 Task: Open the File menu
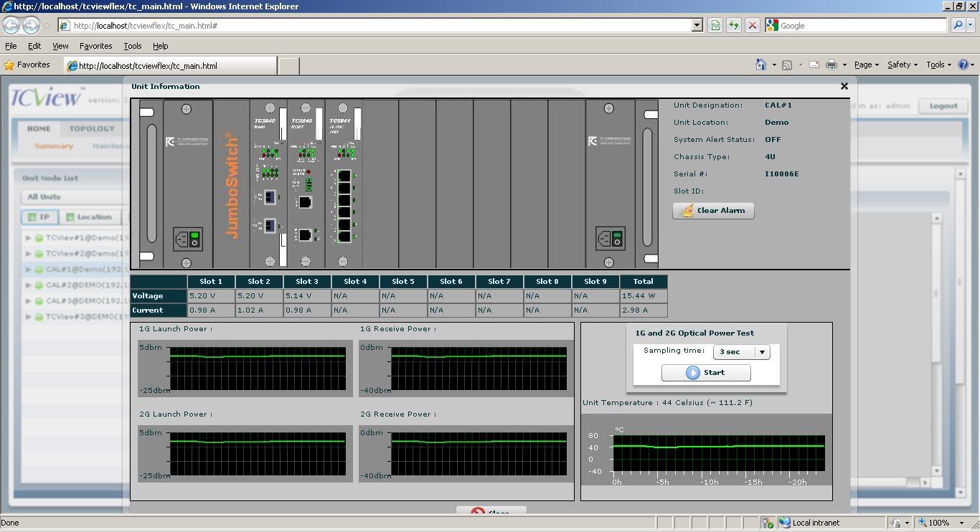tap(11, 46)
